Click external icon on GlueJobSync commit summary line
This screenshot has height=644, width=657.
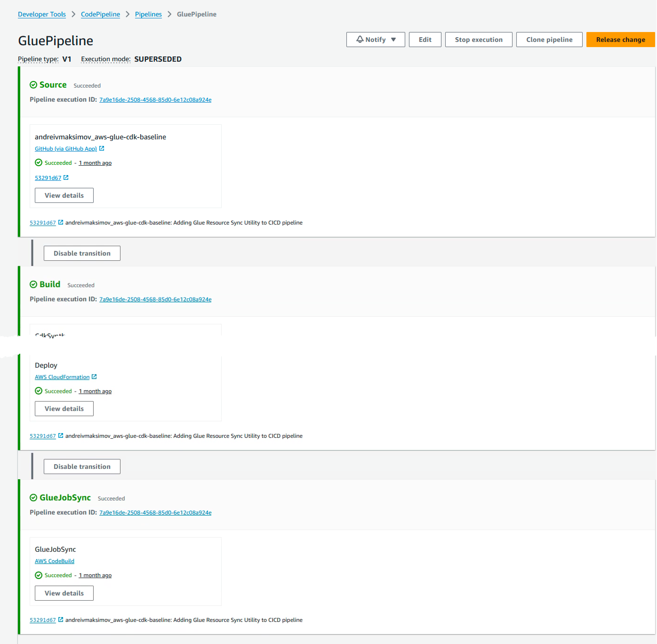(60, 620)
